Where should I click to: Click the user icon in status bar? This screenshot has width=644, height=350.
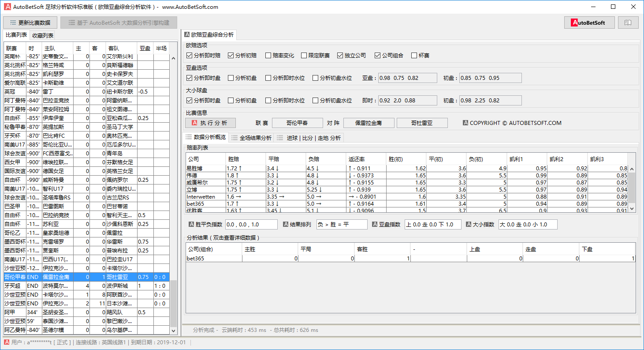7,342
